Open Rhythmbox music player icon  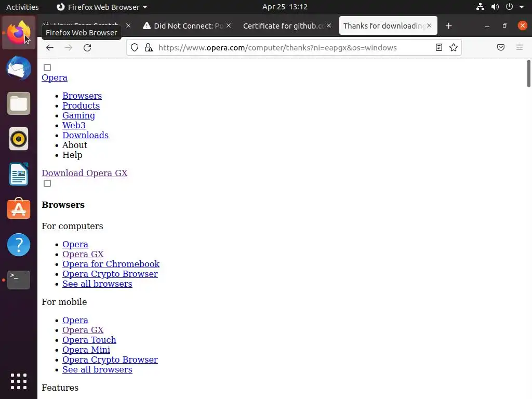coord(19,139)
